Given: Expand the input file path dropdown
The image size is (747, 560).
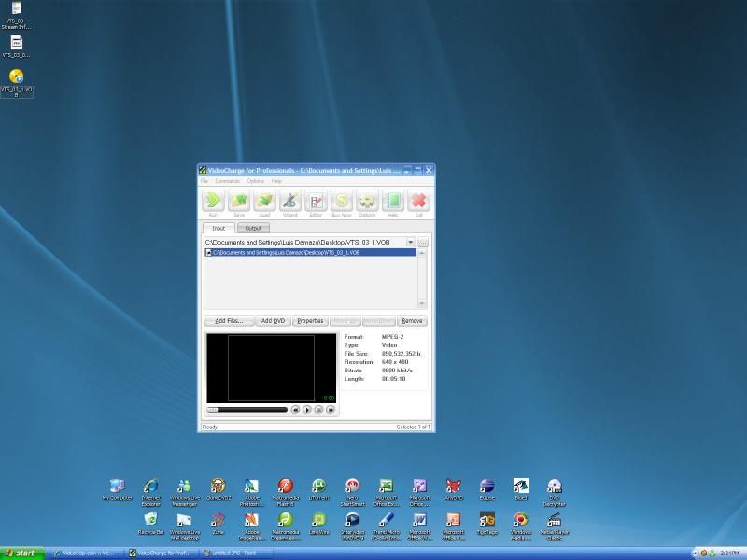Looking at the screenshot, I should [x=410, y=242].
